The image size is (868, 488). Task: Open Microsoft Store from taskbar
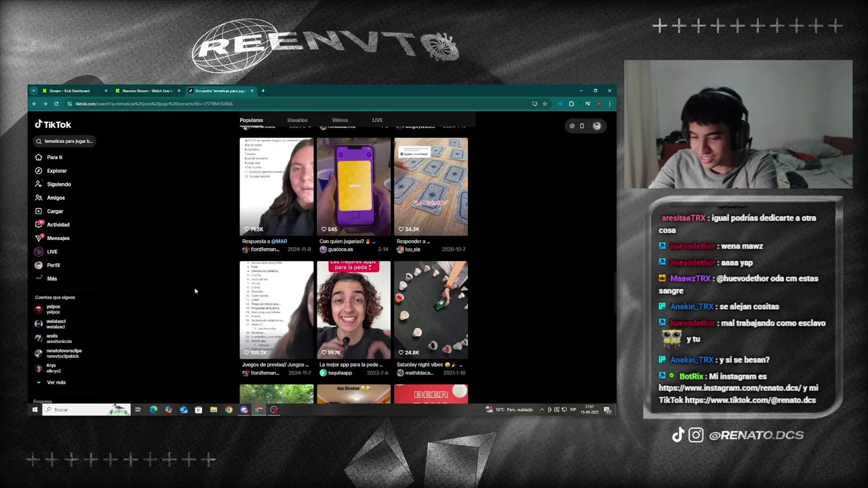click(199, 409)
